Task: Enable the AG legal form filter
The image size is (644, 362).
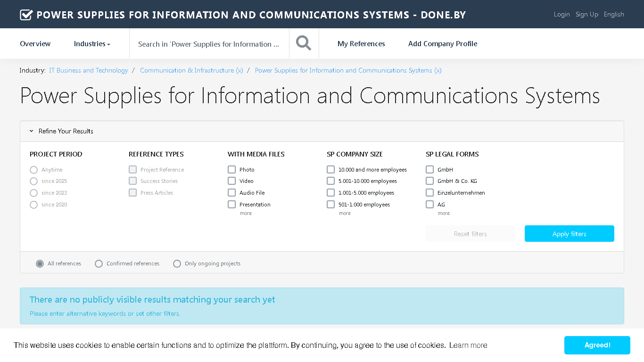Action: 429,204
